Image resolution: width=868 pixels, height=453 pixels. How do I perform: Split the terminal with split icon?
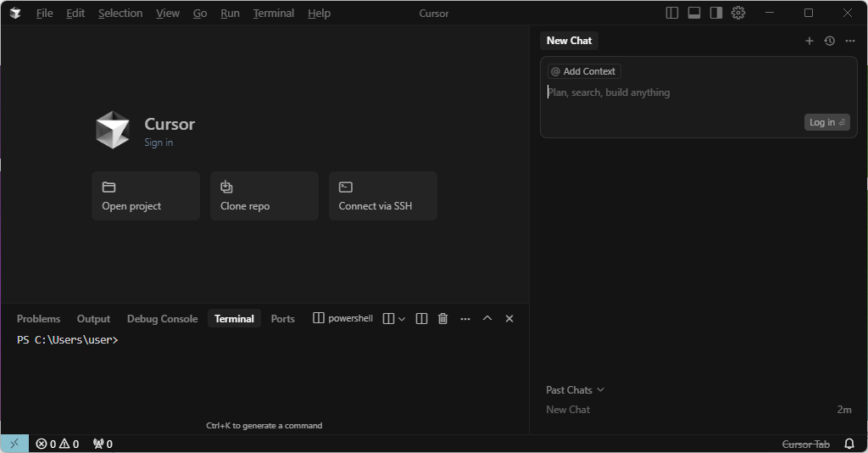[x=421, y=319]
